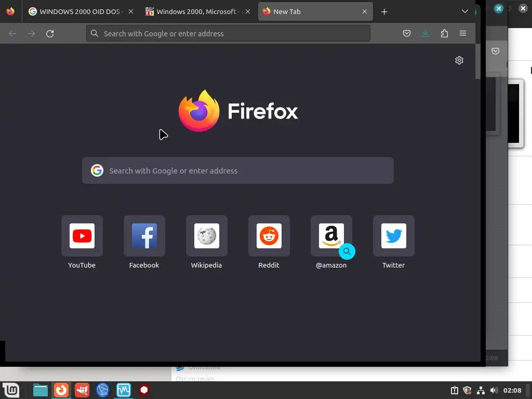Go back one page

(x=12, y=34)
